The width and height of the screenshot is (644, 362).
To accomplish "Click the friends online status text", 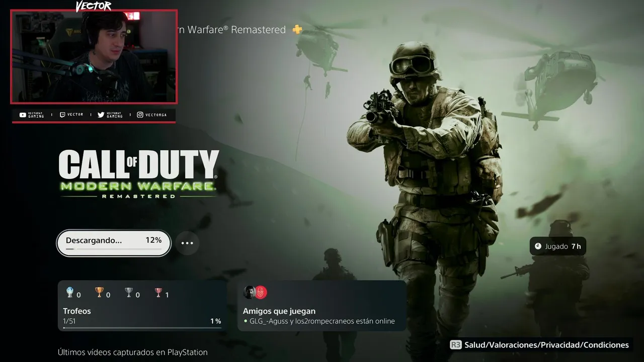I will click(x=322, y=321).
